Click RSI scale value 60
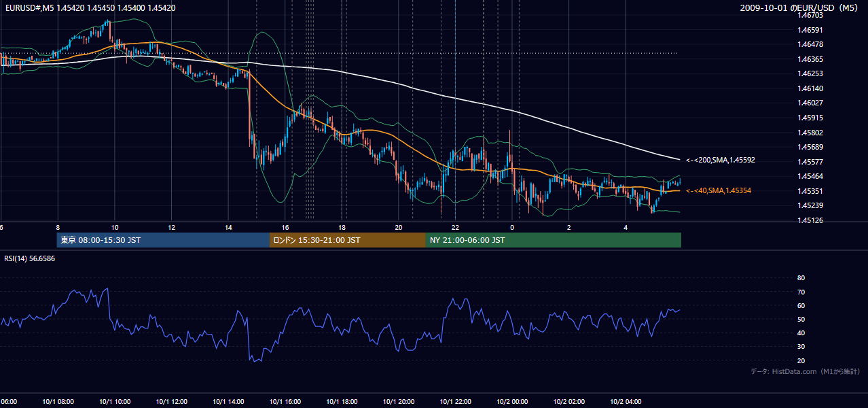This screenshot has height=408, width=868. pos(801,305)
